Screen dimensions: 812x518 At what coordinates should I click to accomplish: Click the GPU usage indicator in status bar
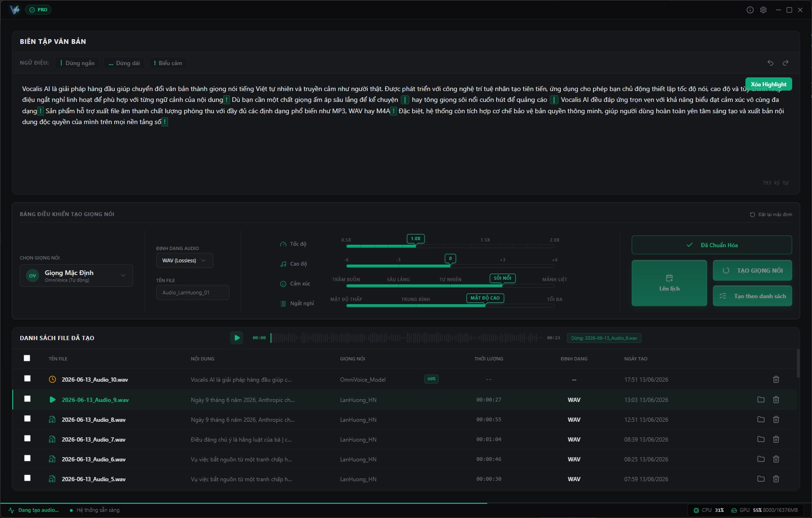(x=764, y=510)
